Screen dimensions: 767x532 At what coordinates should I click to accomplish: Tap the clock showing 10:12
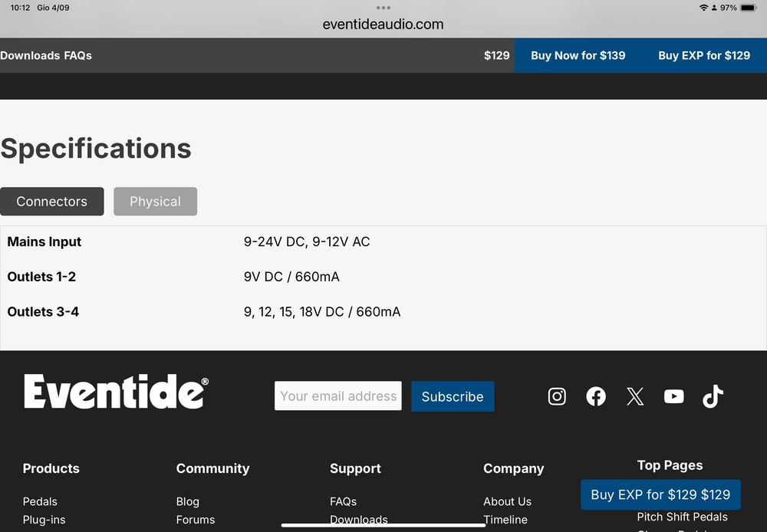click(20, 8)
